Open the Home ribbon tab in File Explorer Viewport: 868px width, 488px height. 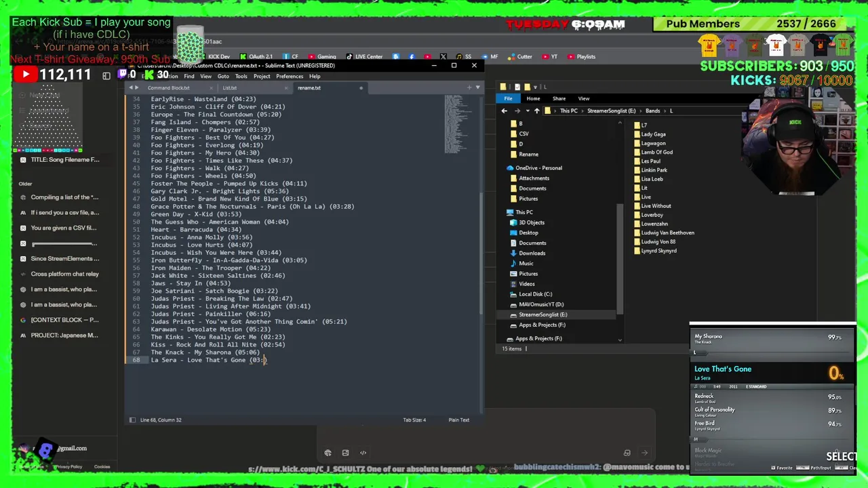tap(533, 98)
